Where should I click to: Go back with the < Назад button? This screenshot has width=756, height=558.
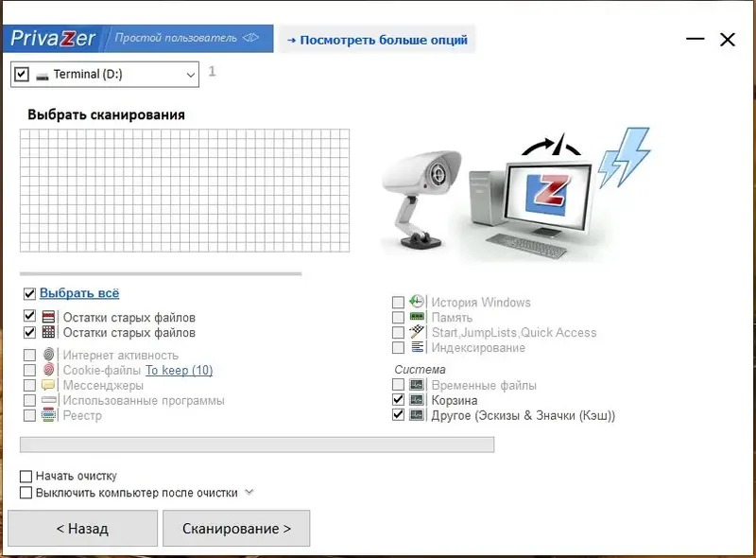click(x=82, y=529)
